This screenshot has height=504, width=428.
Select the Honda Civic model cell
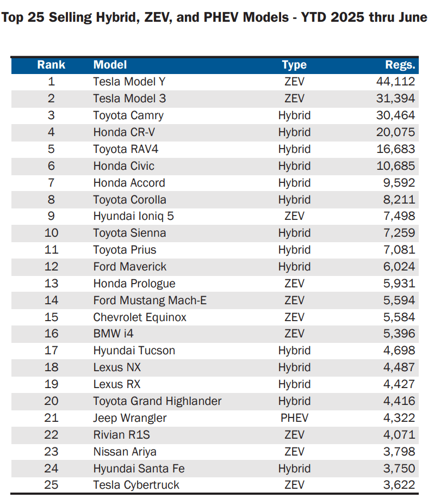124,166
